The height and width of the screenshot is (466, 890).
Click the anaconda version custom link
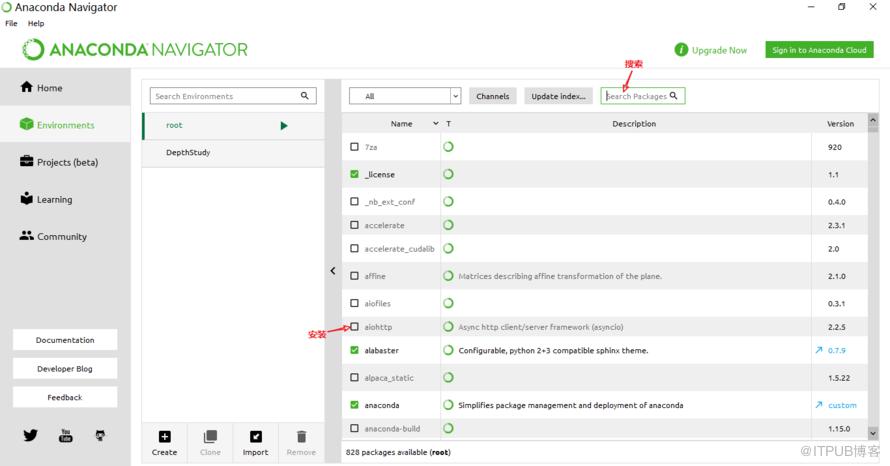842,405
